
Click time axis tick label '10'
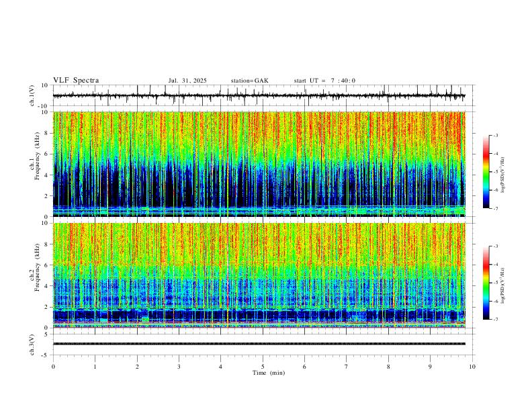pos(472,367)
